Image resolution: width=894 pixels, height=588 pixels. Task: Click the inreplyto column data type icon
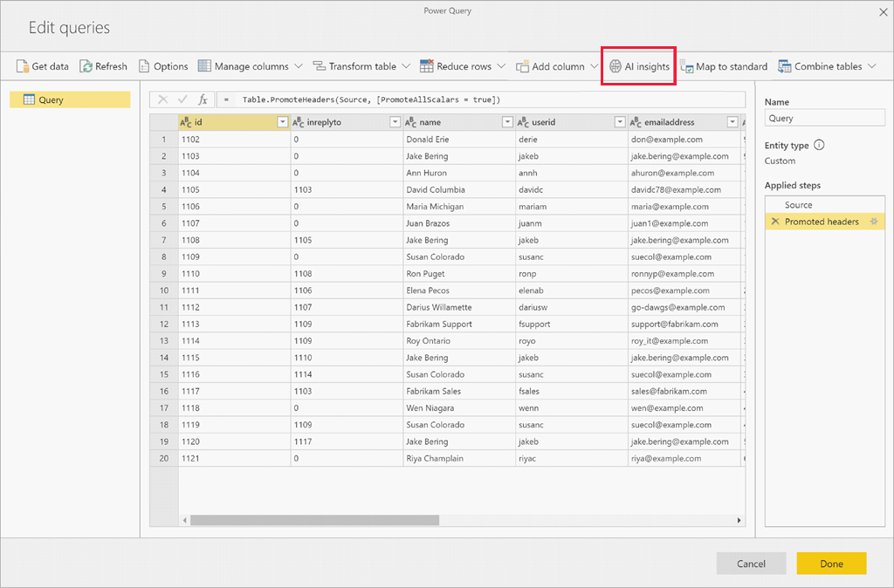pyautogui.click(x=299, y=122)
